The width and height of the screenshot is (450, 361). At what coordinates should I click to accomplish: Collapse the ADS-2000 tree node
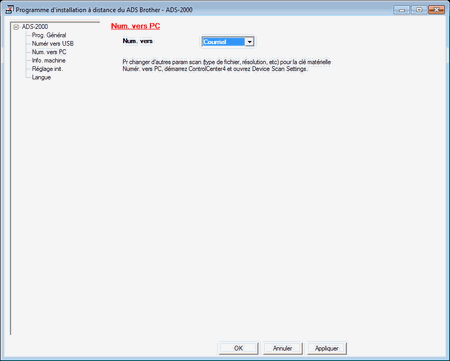tap(16, 27)
